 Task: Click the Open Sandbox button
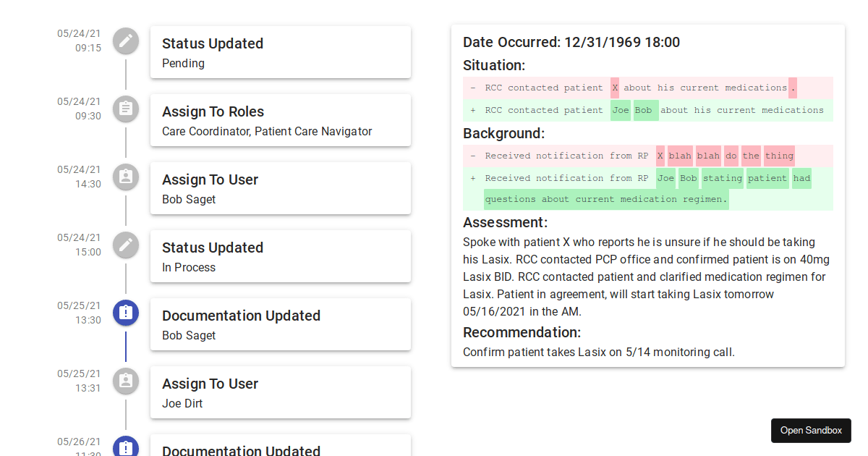click(811, 430)
